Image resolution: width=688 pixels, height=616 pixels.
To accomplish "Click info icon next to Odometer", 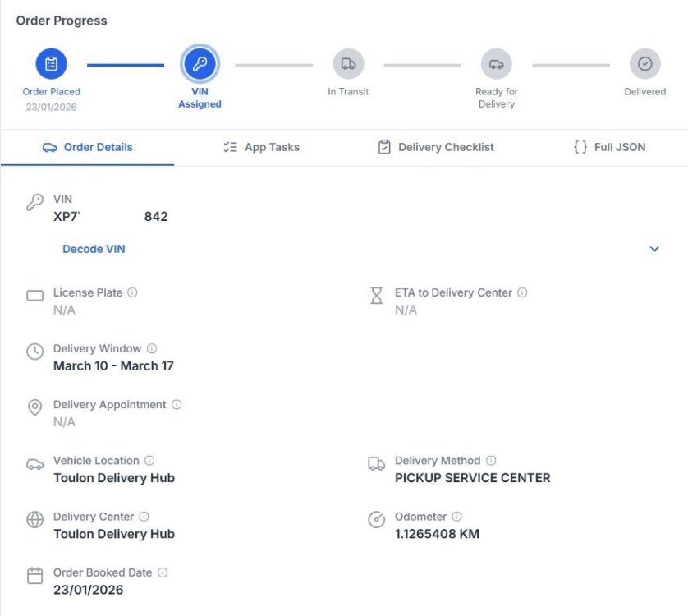I will (x=456, y=517).
